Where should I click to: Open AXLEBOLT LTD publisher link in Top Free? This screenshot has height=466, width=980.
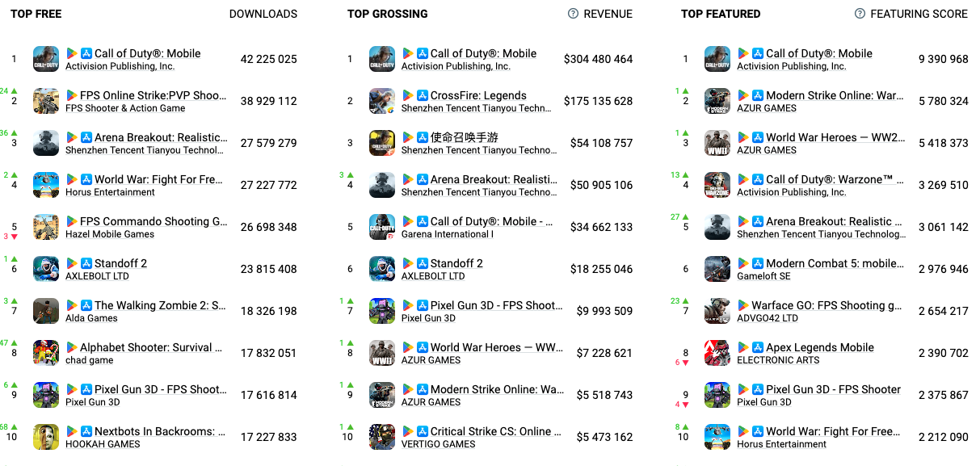[97, 276]
